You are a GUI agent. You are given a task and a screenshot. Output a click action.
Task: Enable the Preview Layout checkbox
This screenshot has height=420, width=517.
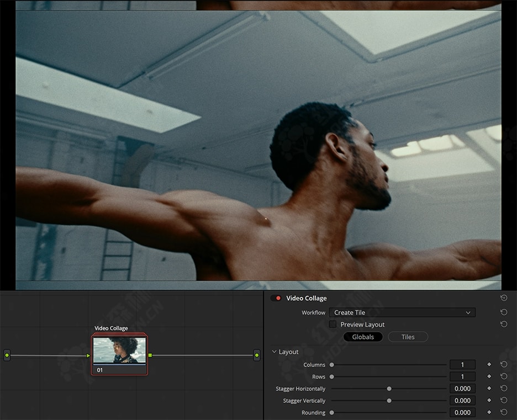coord(333,325)
